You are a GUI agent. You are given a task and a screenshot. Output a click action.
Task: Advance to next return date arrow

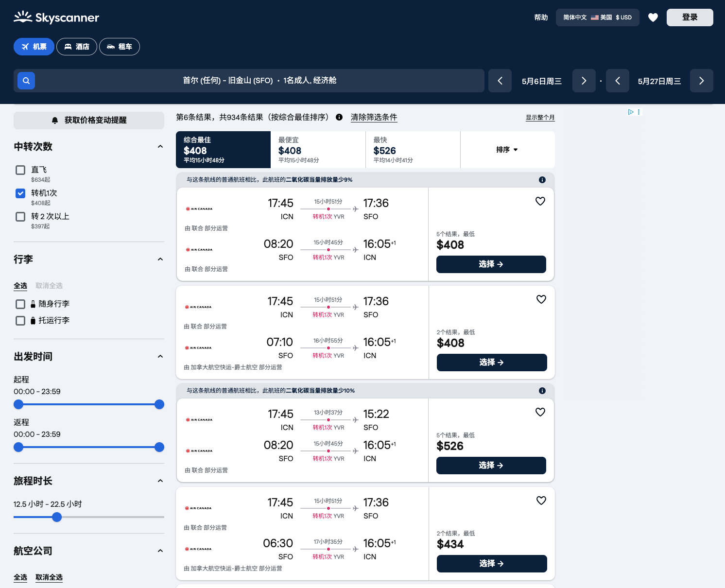[701, 81]
